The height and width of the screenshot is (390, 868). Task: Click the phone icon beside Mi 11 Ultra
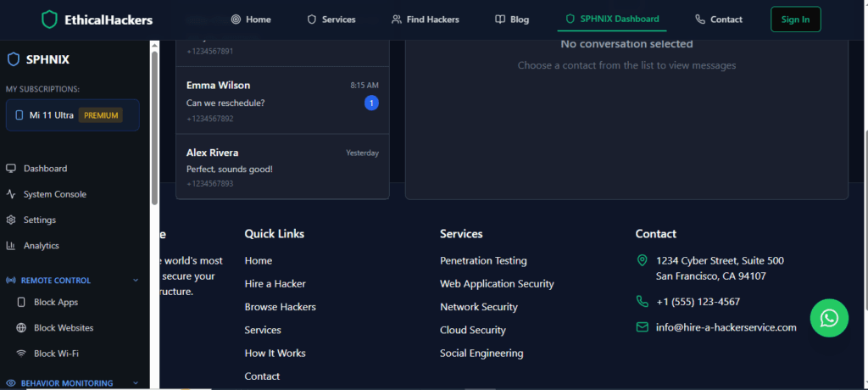point(19,115)
